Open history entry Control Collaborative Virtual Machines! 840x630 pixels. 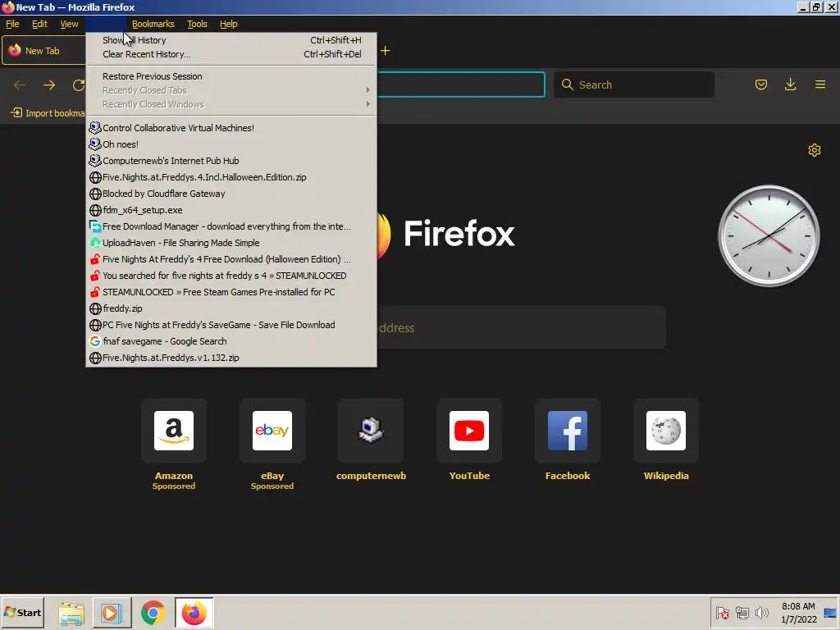pos(231,128)
